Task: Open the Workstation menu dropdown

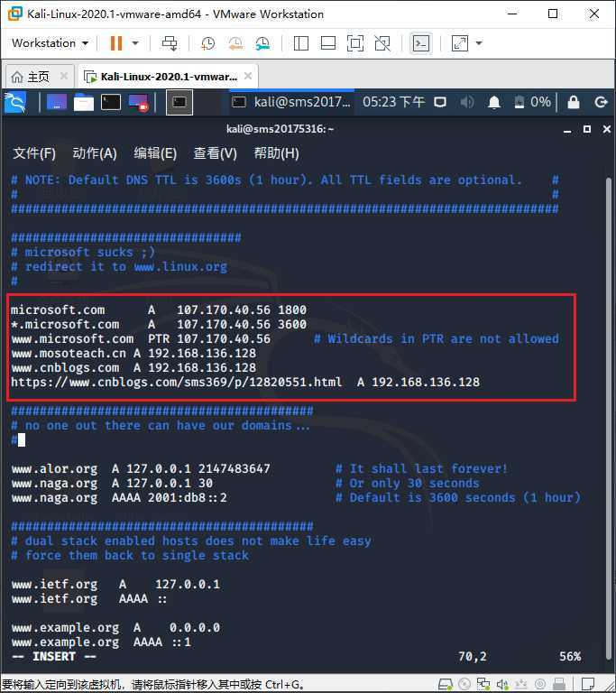Action: pos(50,43)
